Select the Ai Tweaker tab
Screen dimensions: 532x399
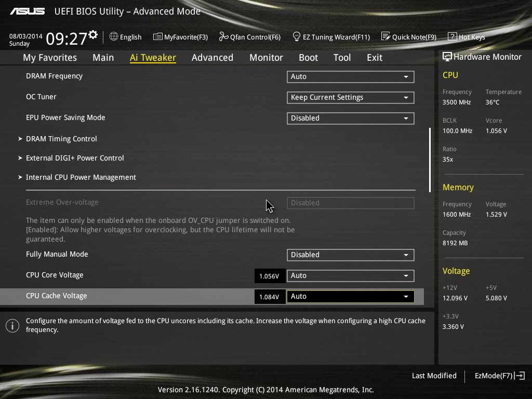153,58
